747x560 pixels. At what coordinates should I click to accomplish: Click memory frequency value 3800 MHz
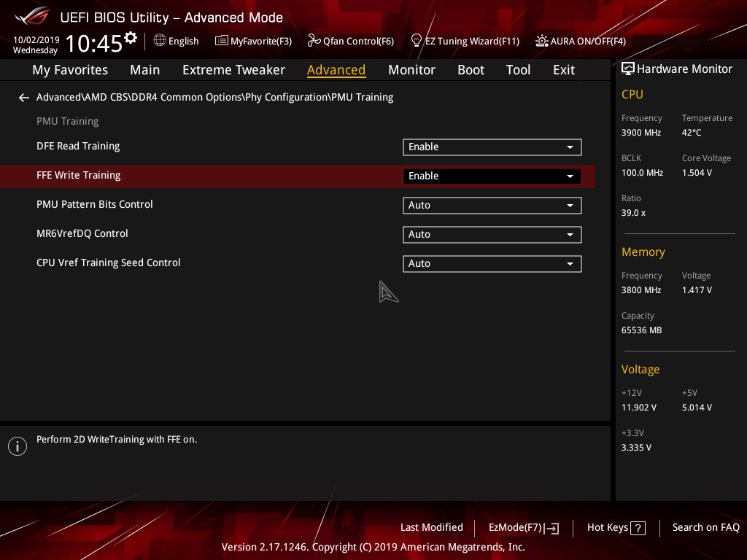pos(640,290)
